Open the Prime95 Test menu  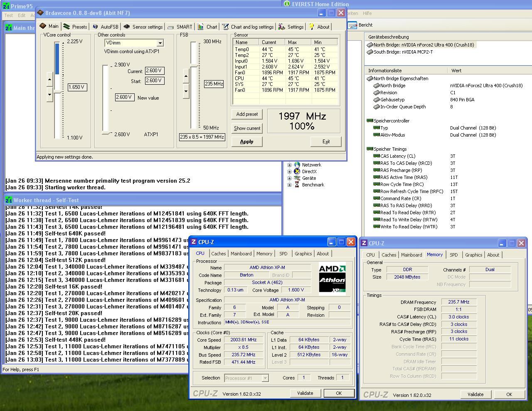tap(9, 15)
